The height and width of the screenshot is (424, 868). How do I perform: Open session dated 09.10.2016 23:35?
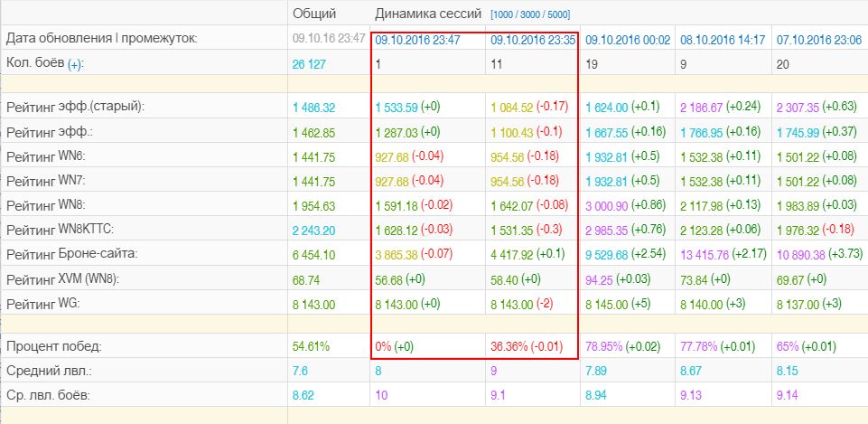coord(533,40)
